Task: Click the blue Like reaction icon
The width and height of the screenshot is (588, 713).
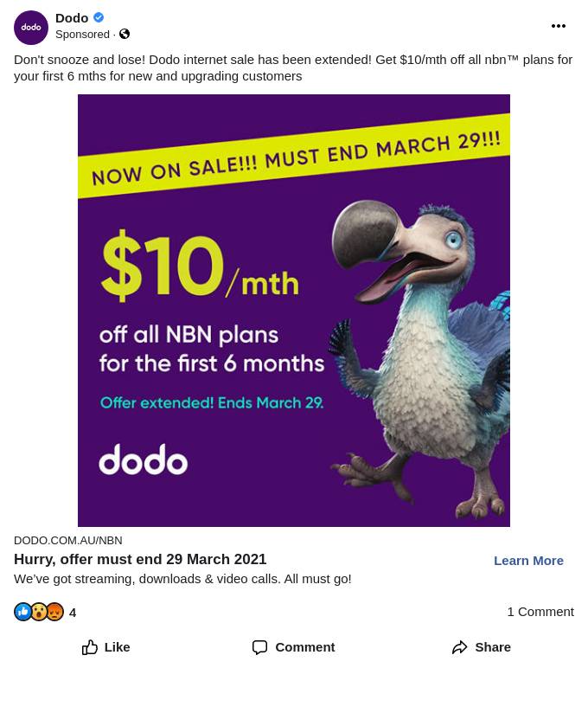Action: pyautogui.click(x=22, y=612)
